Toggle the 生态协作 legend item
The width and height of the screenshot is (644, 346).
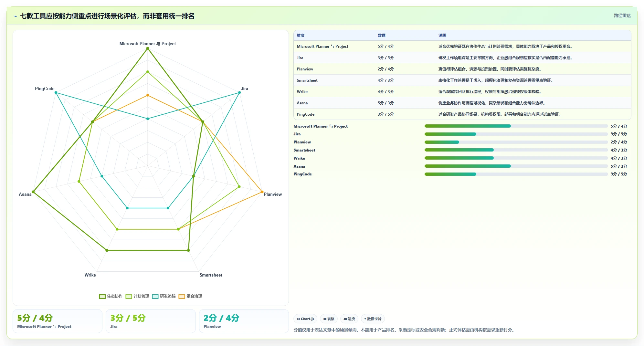click(x=111, y=296)
